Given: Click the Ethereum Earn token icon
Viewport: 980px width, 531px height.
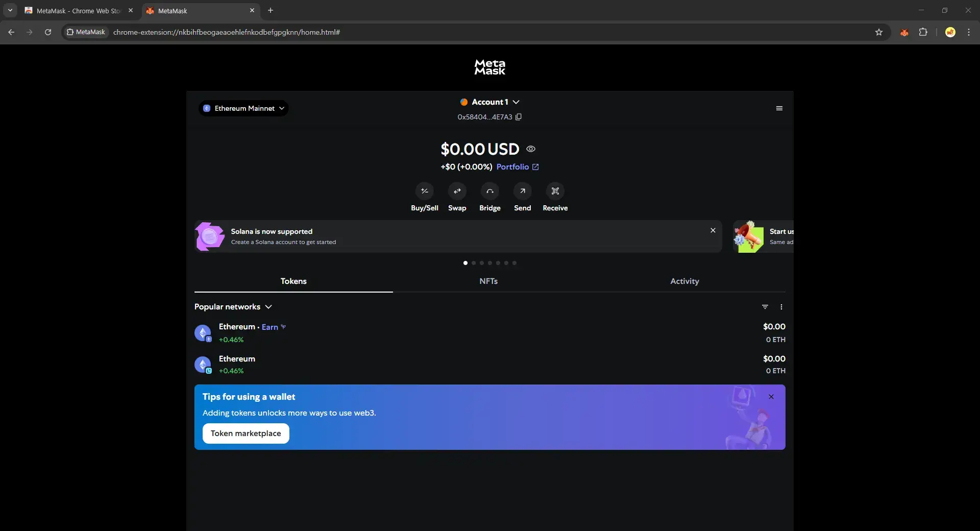Looking at the screenshot, I should pyautogui.click(x=203, y=333).
